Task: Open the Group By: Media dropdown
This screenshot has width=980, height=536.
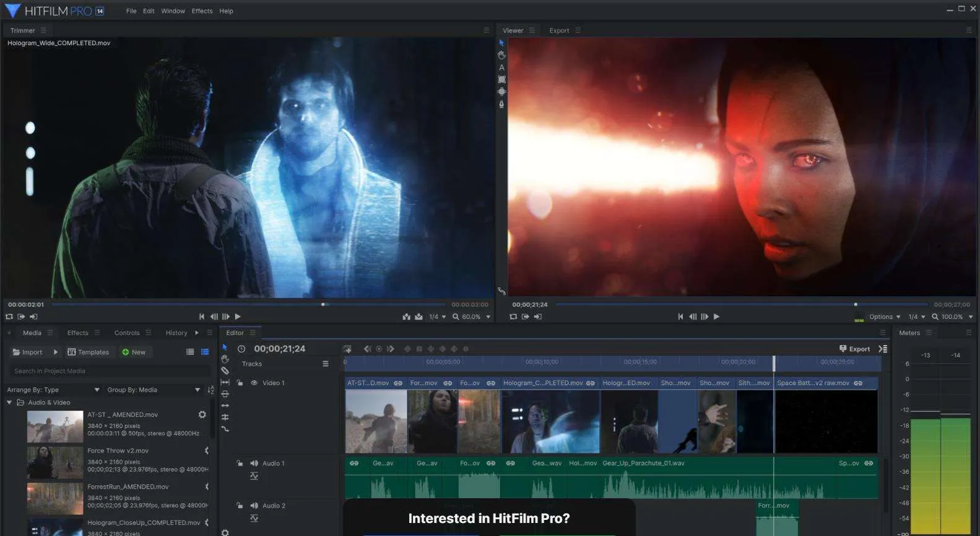Action: pyautogui.click(x=154, y=390)
